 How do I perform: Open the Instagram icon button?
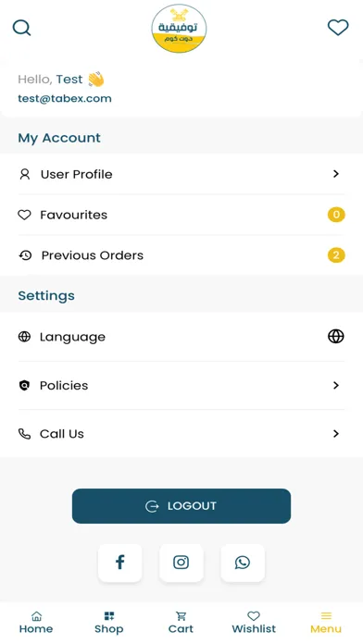coord(181,563)
